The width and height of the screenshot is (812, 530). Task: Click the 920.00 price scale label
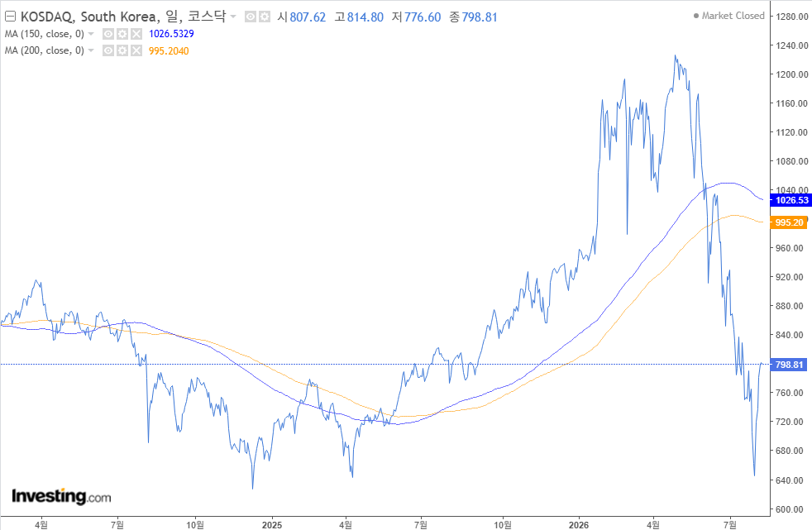(x=790, y=278)
